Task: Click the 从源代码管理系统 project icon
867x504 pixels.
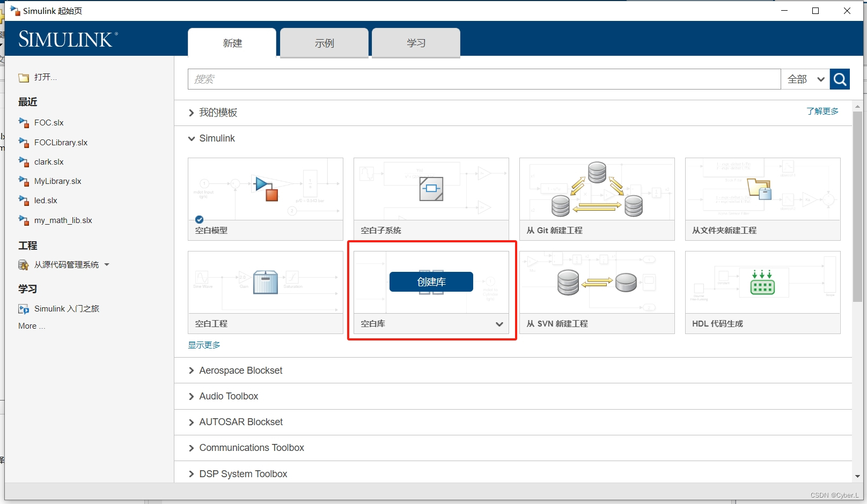Action: (24, 265)
